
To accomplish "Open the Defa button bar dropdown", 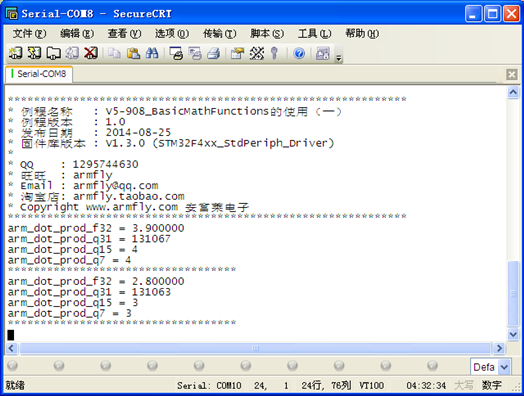I will [x=504, y=367].
